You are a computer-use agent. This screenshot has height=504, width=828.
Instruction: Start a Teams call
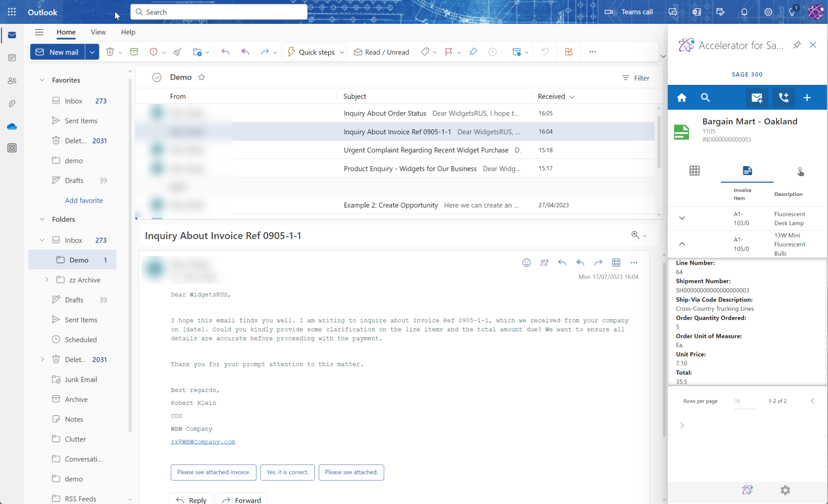coord(629,12)
